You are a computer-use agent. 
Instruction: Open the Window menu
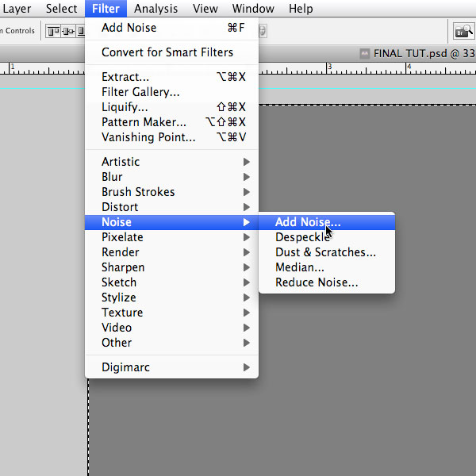[253, 9]
